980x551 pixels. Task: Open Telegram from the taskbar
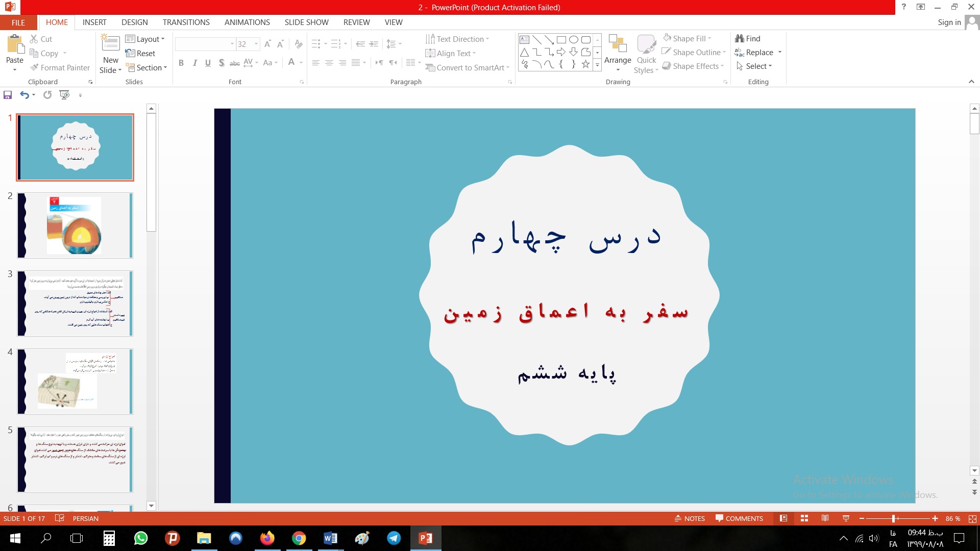click(x=394, y=538)
